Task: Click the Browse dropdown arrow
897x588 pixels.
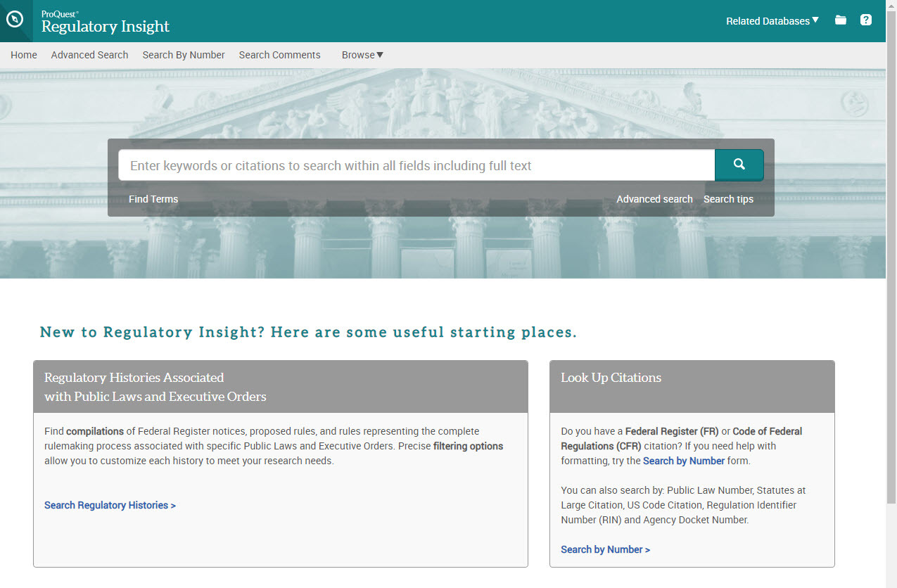Action: pos(378,54)
